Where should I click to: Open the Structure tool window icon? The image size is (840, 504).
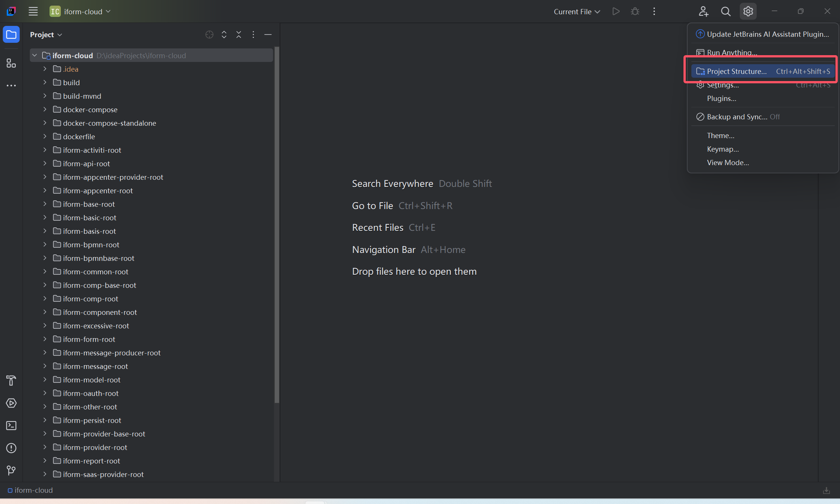pyautogui.click(x=11, y=63)
